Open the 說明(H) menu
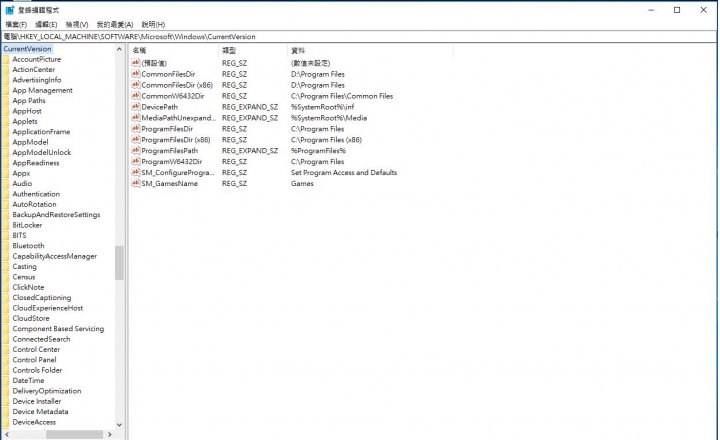This screenshot has height=440, width=720. [153, 24]
